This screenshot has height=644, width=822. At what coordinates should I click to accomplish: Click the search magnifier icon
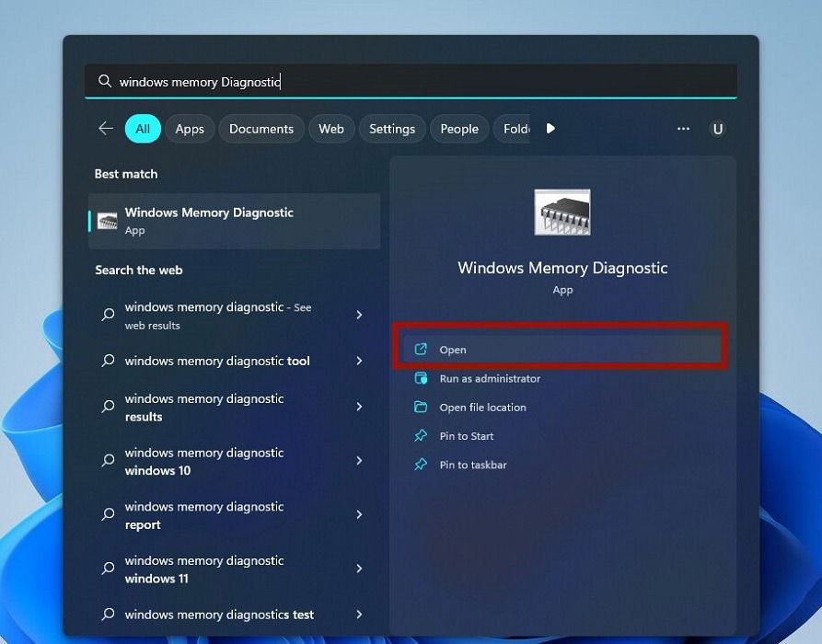click(x=104, y=81)
